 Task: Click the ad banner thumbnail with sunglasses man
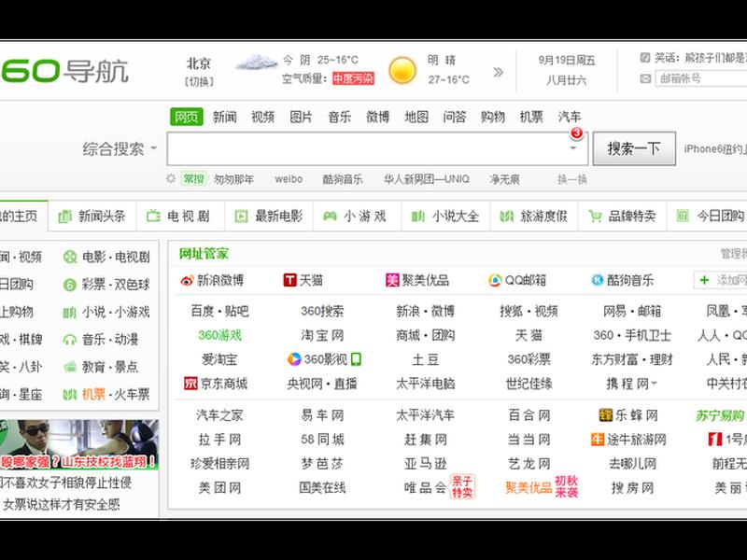coord(79,444)
